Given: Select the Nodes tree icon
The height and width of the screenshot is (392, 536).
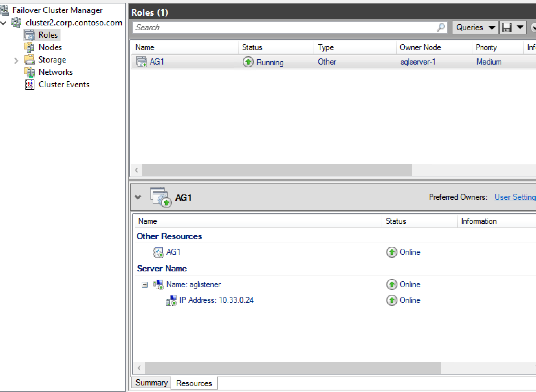Looking at the screenshot, I should tap(30, 47).
